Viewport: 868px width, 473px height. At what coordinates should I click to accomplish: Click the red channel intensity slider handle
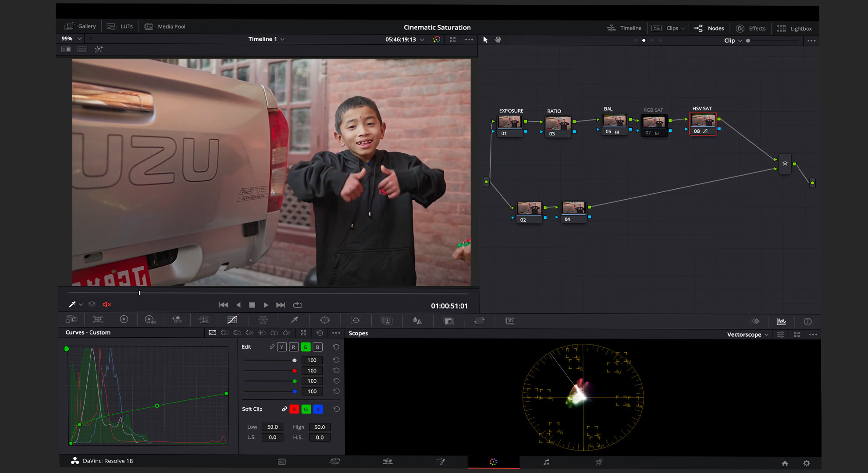(x=295, y=371)
